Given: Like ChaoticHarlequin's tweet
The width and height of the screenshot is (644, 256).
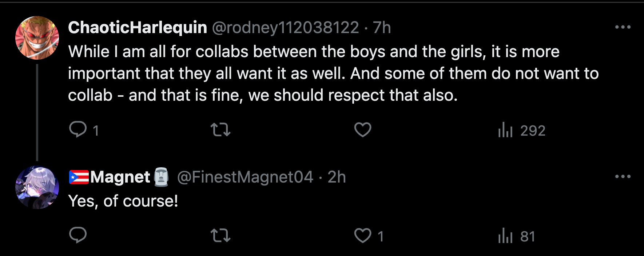Looking at the screenshot, I should (363, 129).
